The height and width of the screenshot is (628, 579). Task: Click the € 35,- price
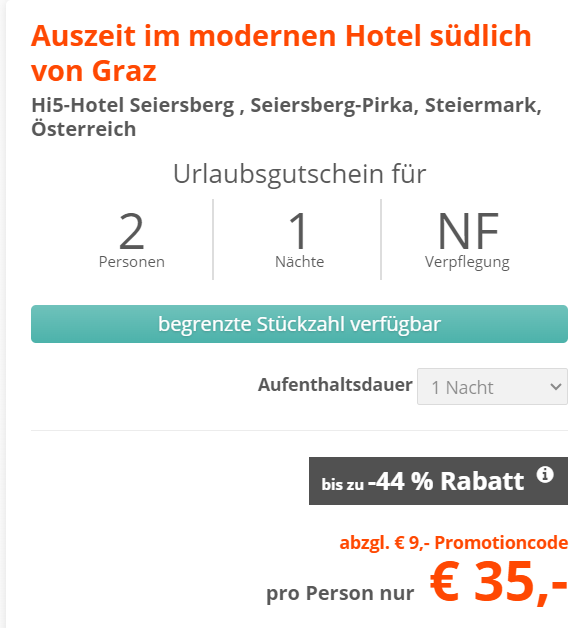coord(499,581)
